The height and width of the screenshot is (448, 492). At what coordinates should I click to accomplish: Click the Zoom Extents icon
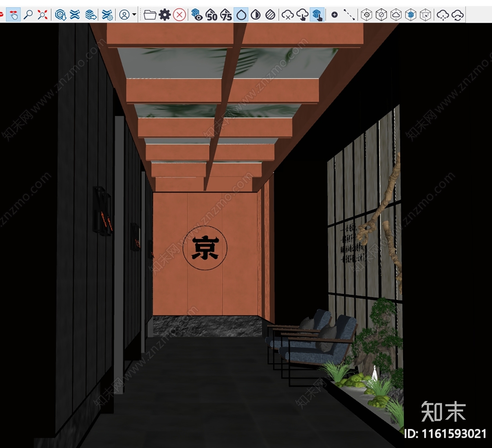(x=43, y=15)
